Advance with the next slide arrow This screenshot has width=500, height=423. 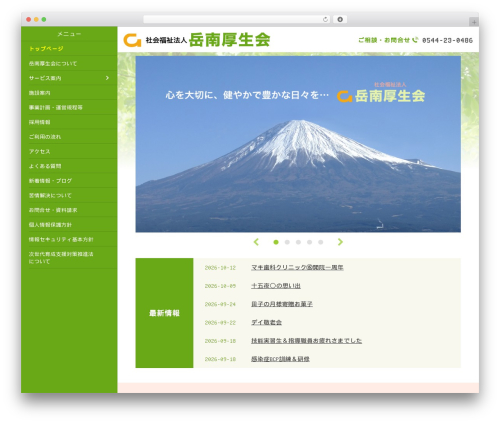pos(340,242)
